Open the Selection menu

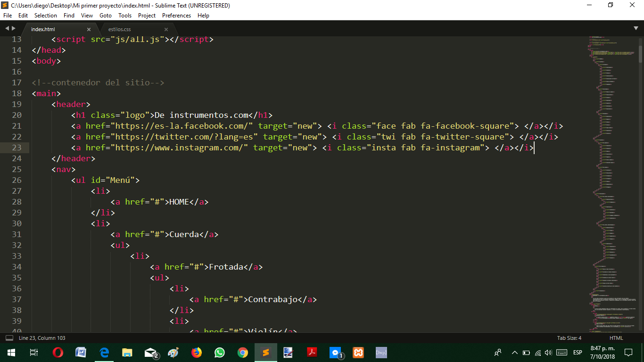point(46,16)
